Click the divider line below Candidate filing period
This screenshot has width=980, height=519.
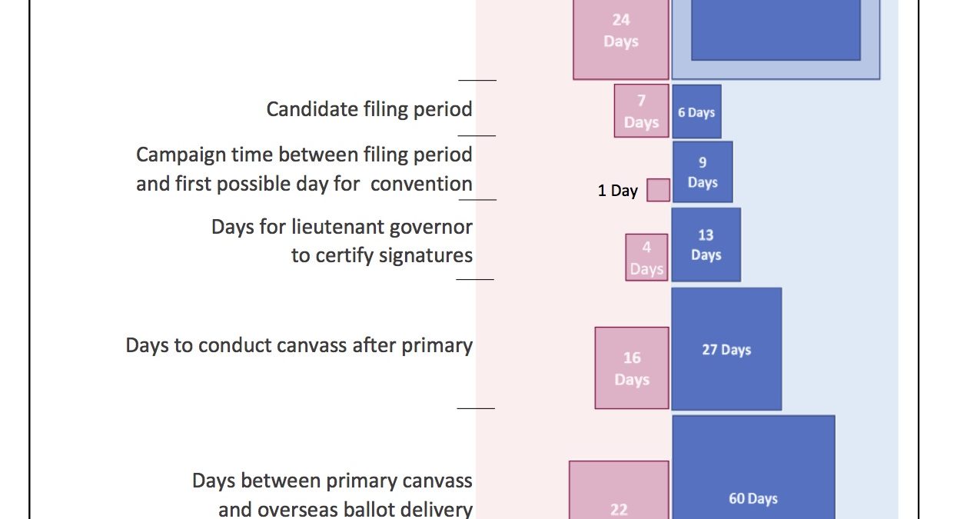(x=477, y=136)
